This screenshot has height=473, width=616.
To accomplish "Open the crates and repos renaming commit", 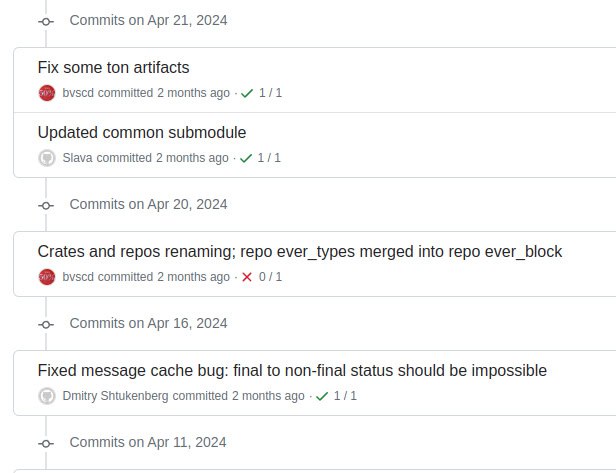I will tap(299, 251).
